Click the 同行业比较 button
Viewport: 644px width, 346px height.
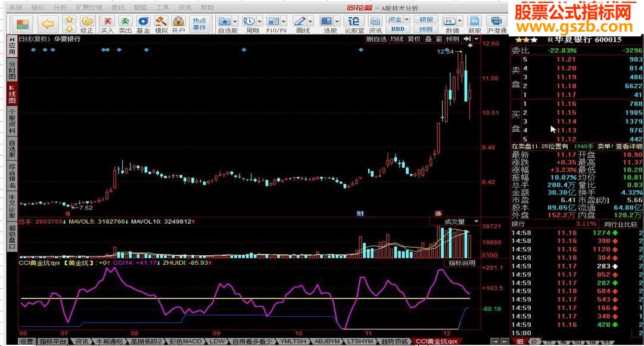(621, 224)
